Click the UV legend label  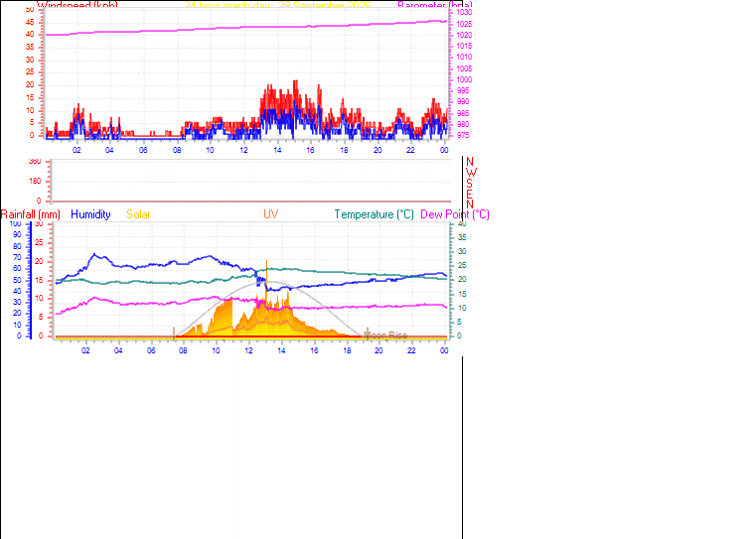point(270,214)
